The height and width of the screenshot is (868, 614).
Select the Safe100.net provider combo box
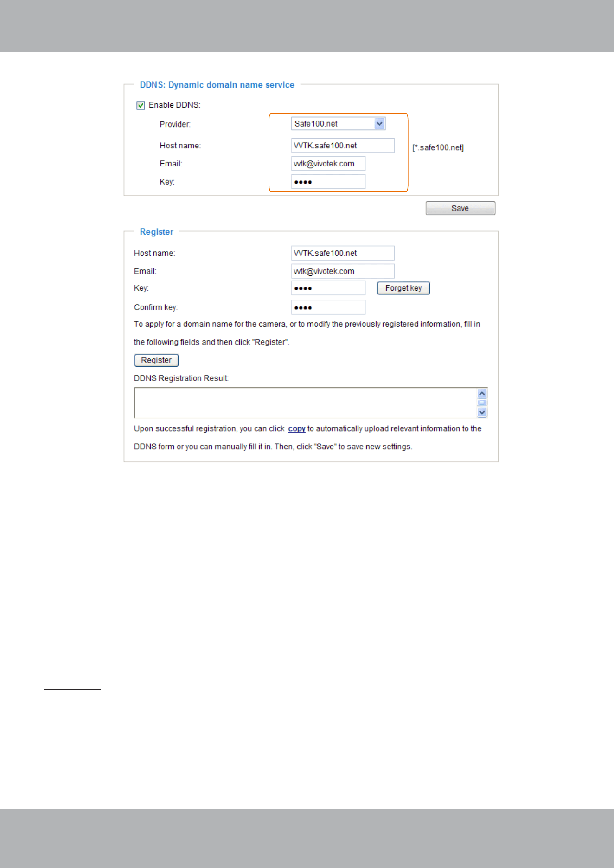(339, 124)
